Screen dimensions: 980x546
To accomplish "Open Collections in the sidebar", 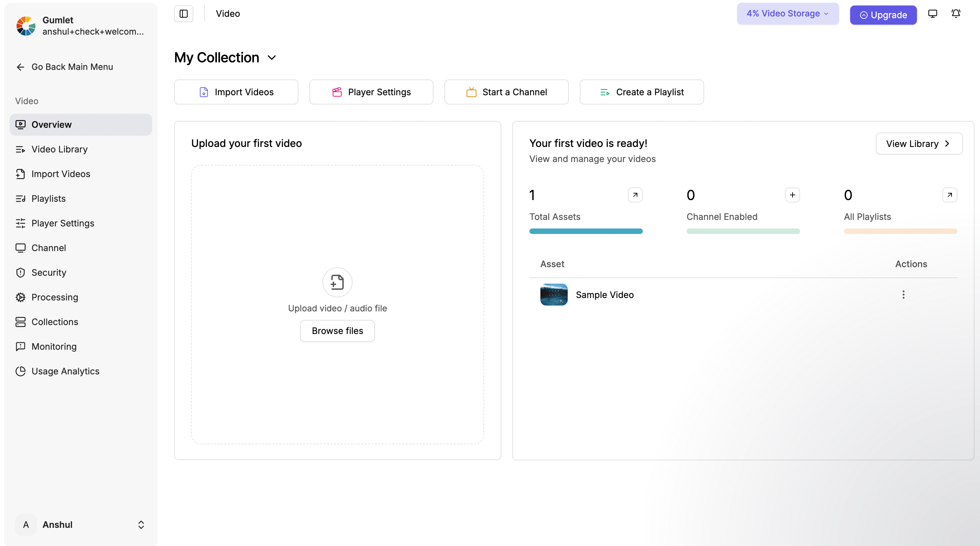I will pos(81,322).
